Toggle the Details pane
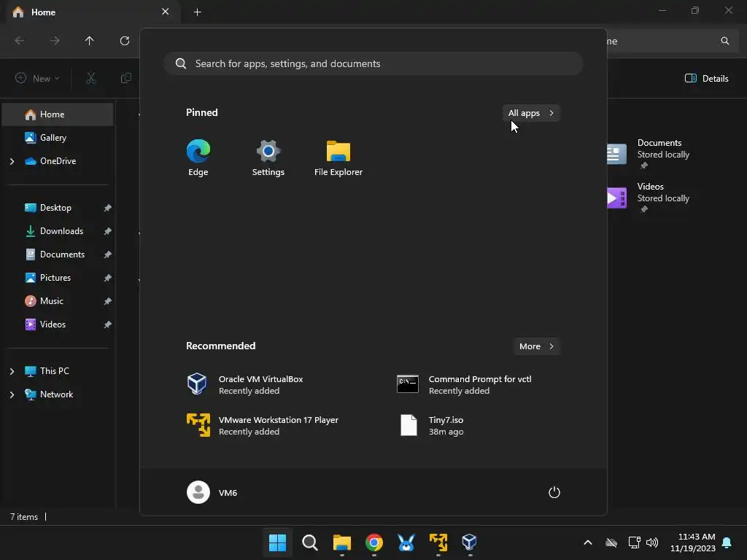This screenshot has height=560, width=747. [706, 79]
